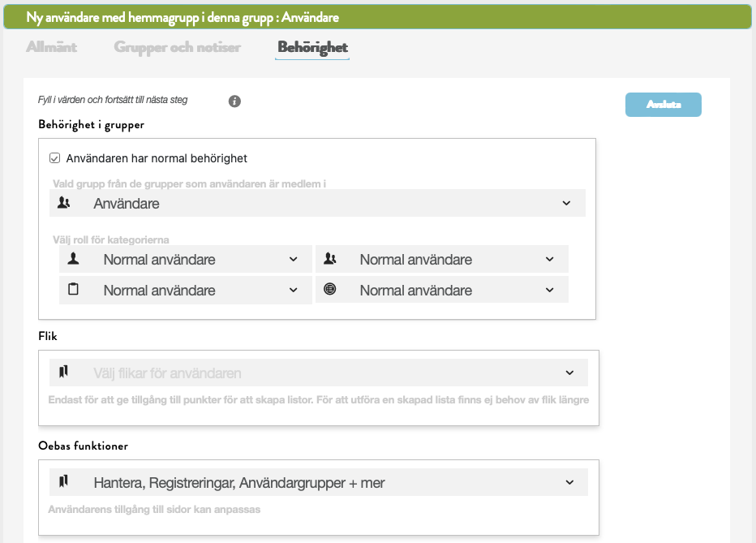Click the two-person group role icon

click(x=330, y=260)
